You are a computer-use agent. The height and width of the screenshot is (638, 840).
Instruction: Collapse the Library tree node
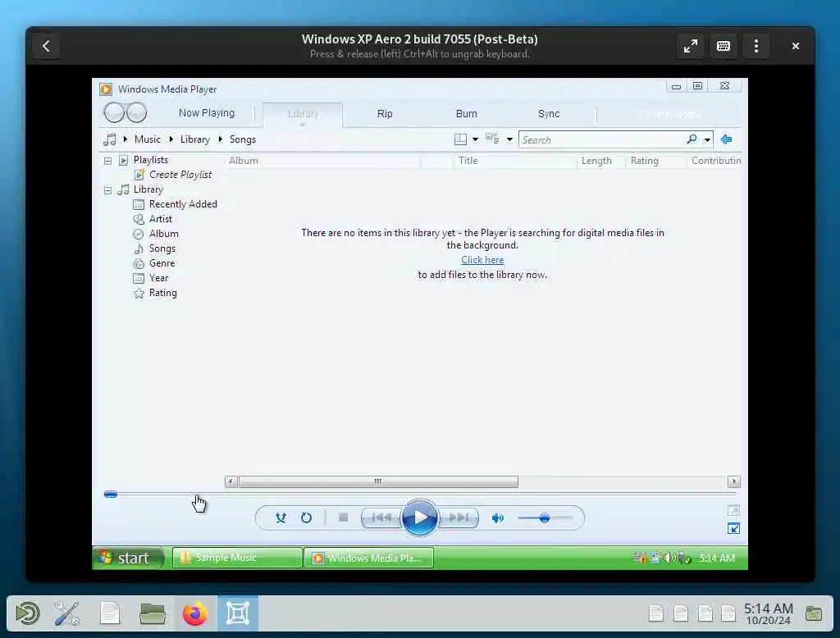point(107,190)
